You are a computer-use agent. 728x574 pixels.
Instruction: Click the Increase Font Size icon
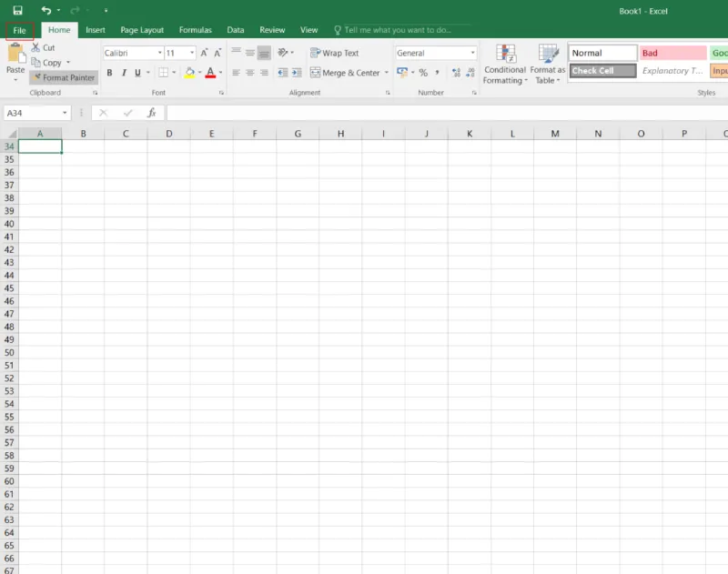pyautogui.click(x=204, y=53)
